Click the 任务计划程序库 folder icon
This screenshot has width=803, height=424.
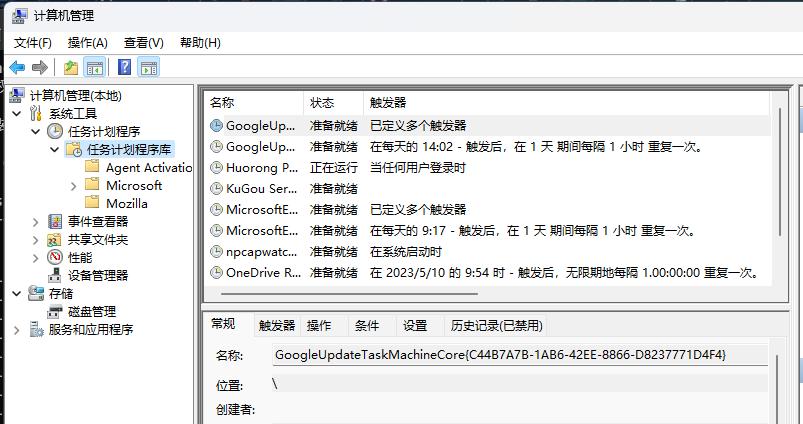coord(74,150)
